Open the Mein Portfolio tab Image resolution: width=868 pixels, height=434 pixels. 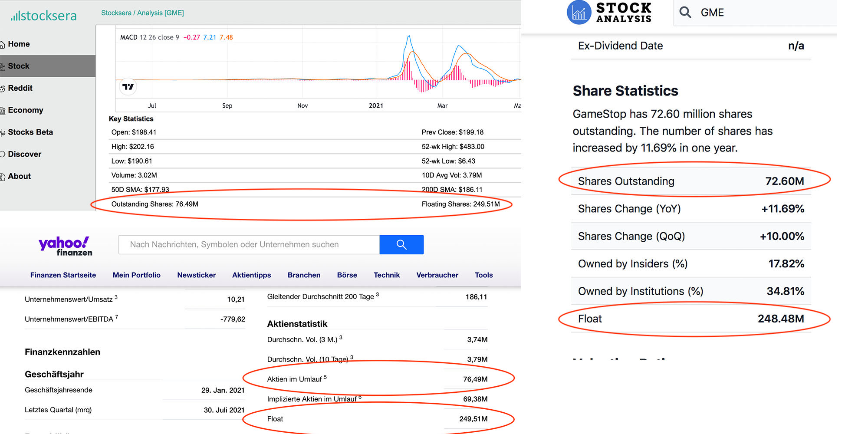pos(136,275)
